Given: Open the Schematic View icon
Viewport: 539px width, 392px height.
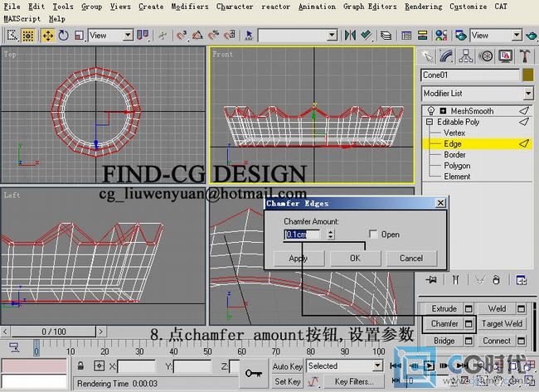Looking at the screenshot, I should click(422, 36).
